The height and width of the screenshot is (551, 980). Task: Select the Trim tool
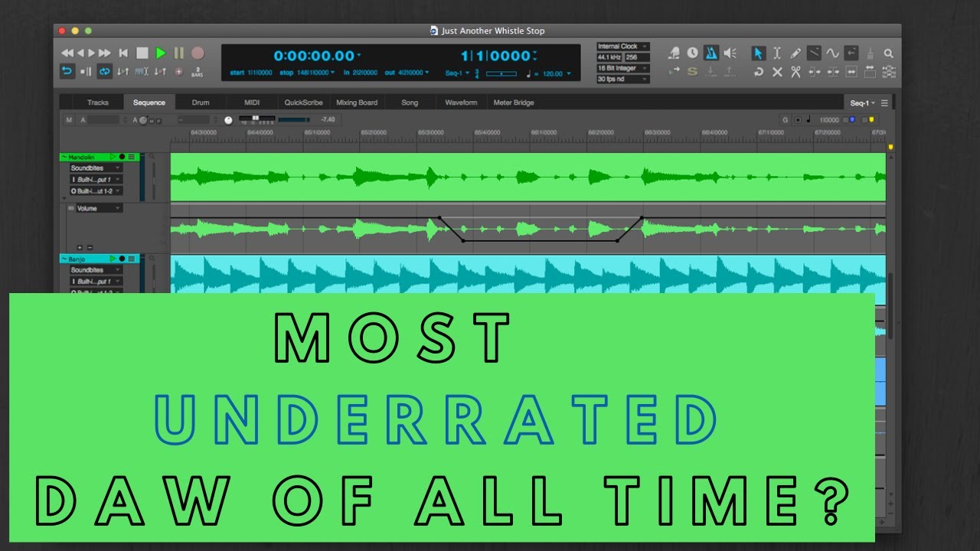click(x=814, y=71)
